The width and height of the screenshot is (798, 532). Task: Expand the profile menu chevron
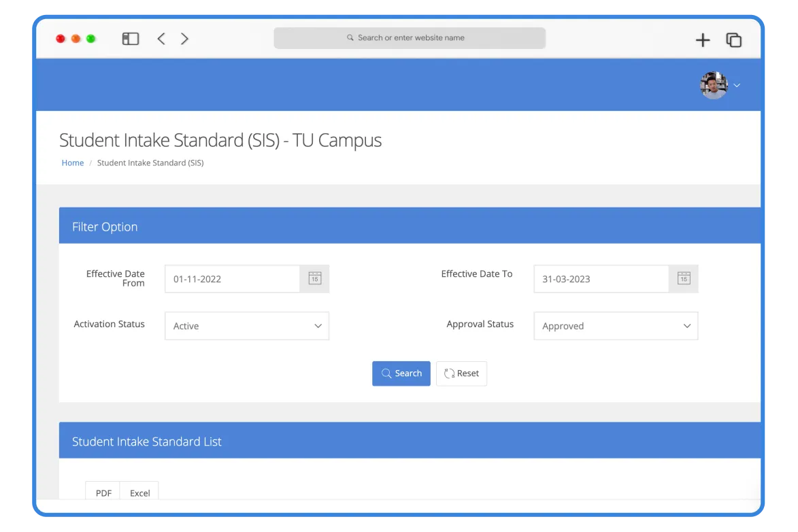click(x=736, y=86)
